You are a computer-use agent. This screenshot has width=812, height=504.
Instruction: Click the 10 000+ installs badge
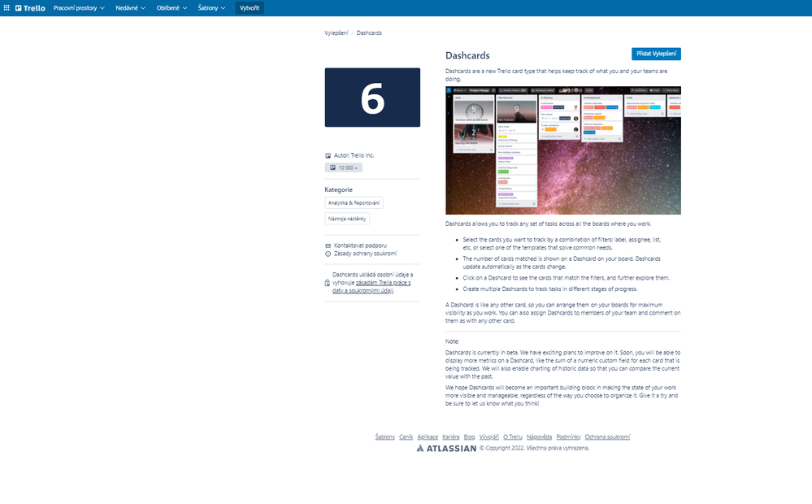tap(343, 167)
